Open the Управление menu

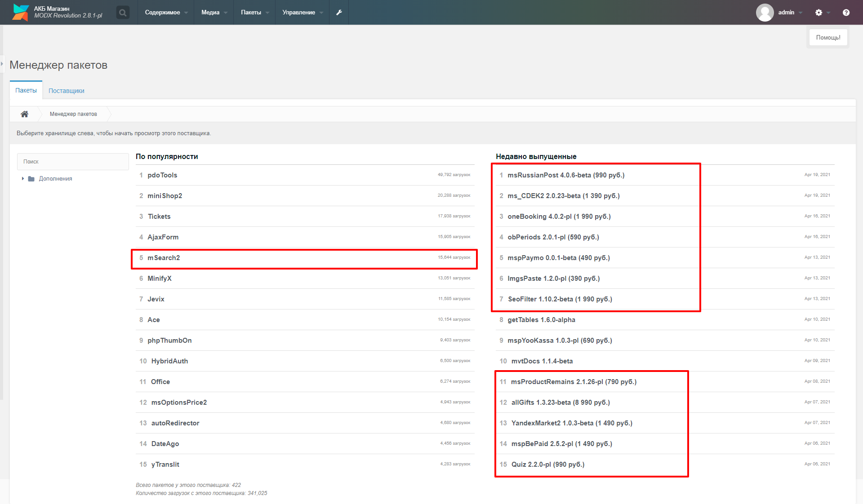click(302, 12)
